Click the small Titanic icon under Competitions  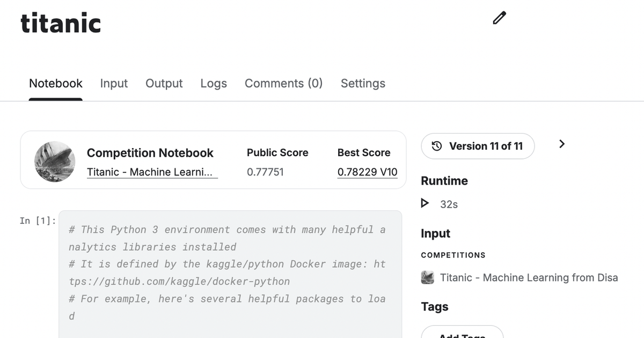428,277
